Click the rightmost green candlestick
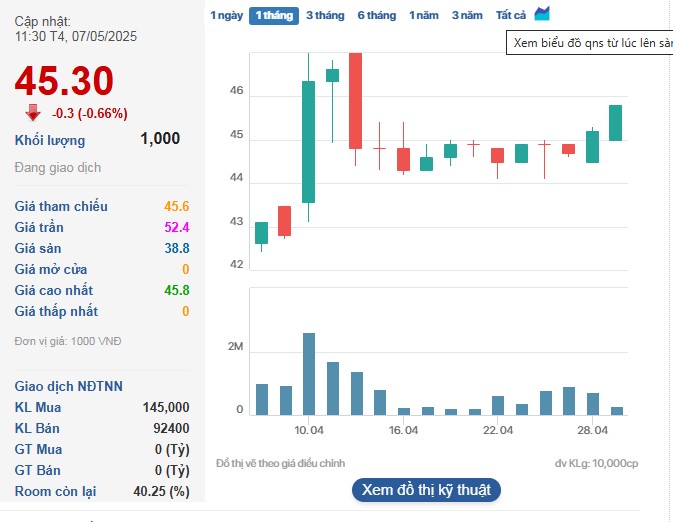The width and height of the screenshot is (673, 522). (616, 122)
